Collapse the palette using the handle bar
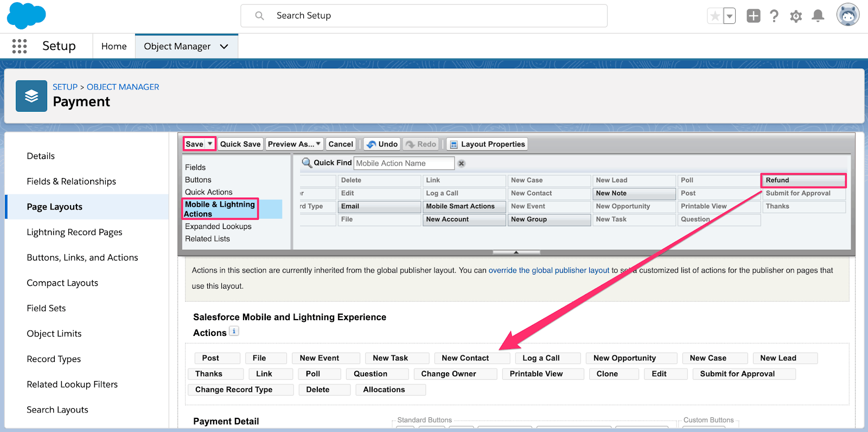Screen dimensions: 868x432 [516, 252]
